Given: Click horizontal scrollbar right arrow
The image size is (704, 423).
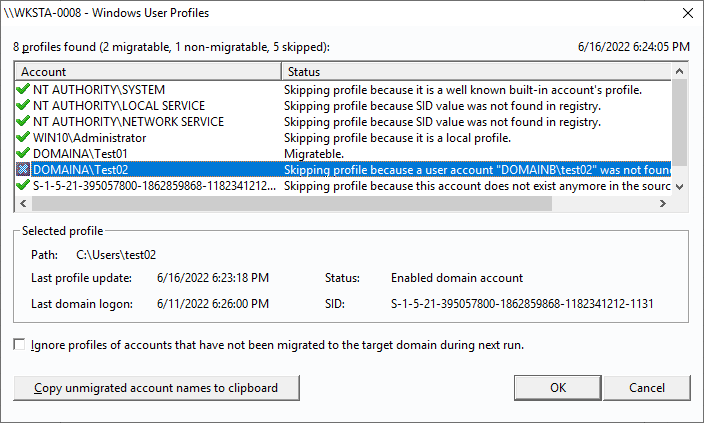Looking at the screenshot, I should 663,203.
